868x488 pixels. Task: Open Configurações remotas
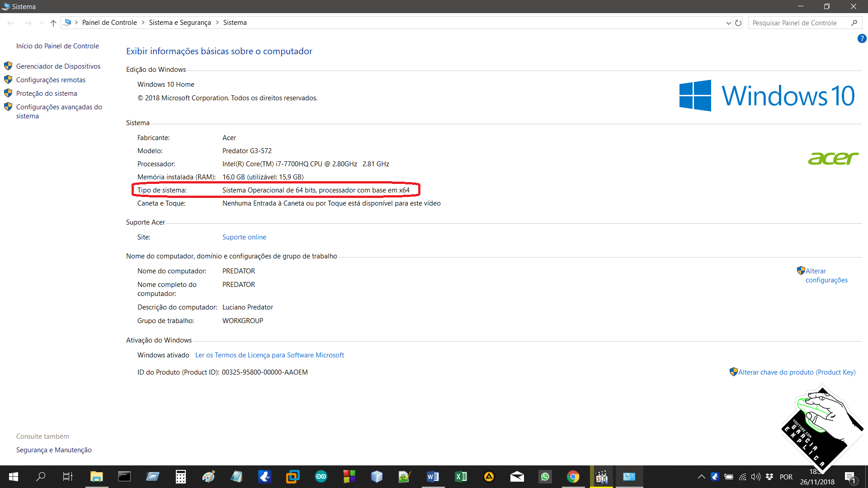coord(51,80)
